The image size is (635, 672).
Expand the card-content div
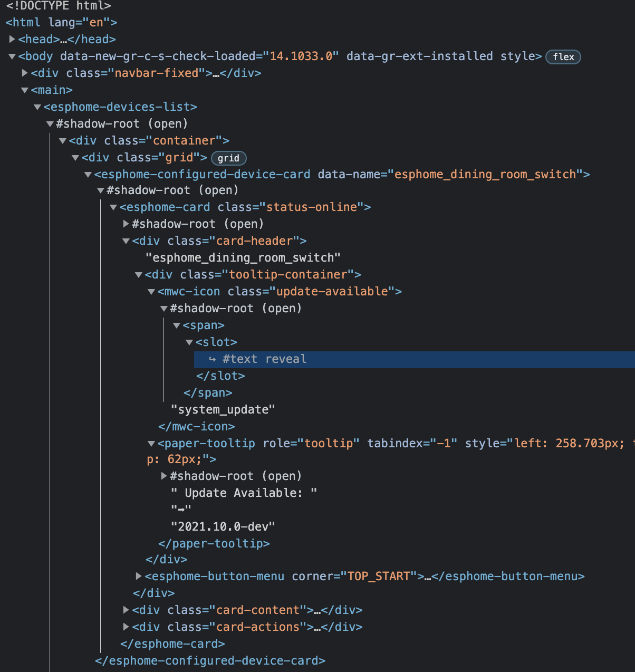(126, 610)
